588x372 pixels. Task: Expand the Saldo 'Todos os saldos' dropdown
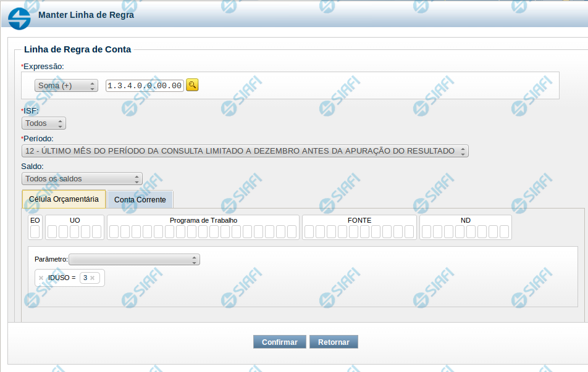(x=82, y=179)
